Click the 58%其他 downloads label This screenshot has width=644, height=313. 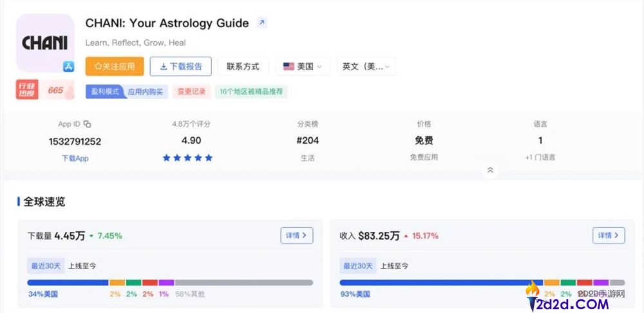(x=190, y=294)
